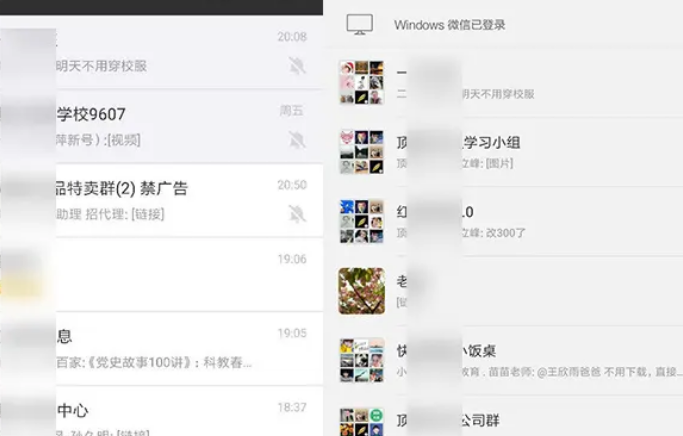This screenshot has height=436, width=683.
Task: Click mute bell icon on 明天不用穿校服 chat
Action: tap(297, 66)
